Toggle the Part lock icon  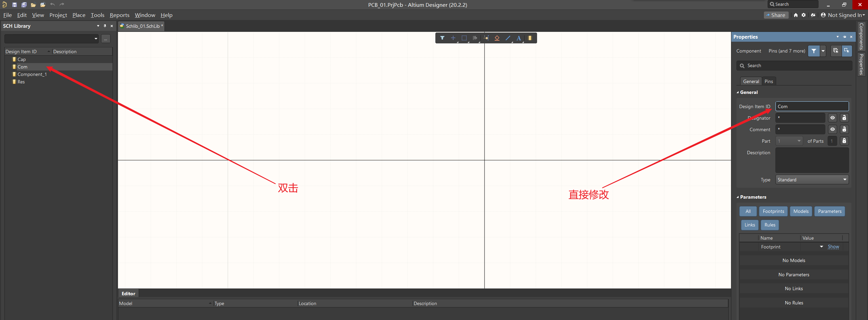[844, 141]
